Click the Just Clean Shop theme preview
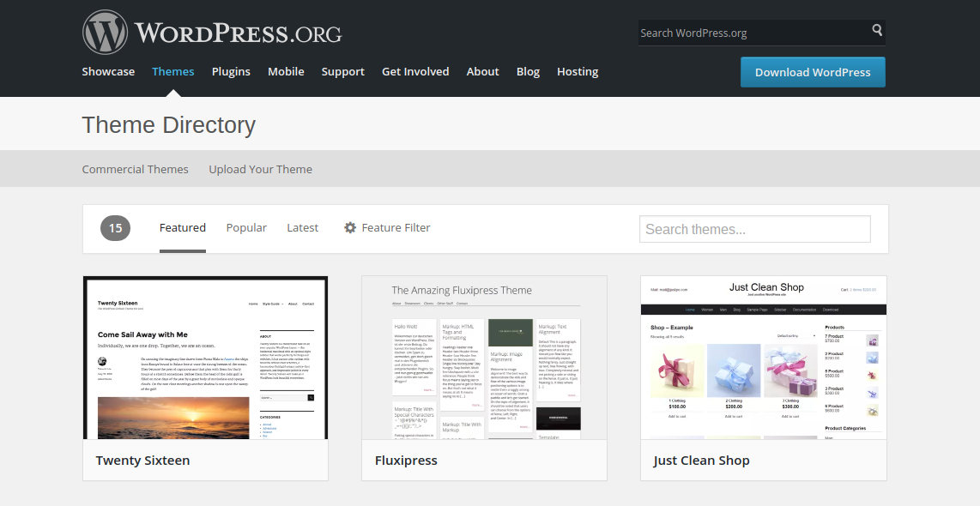Image resolution: width=980 pixels, height=506 pixels. click(x=763, y=358)
